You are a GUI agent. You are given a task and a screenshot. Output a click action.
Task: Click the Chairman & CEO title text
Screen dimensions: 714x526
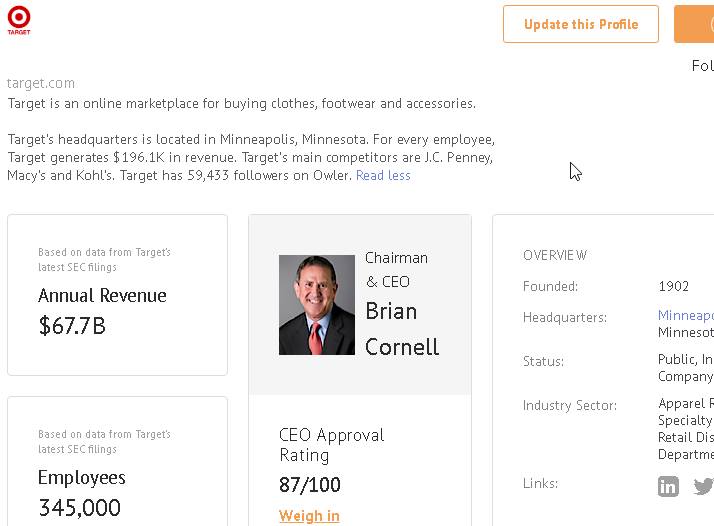(x=396, y=270)
